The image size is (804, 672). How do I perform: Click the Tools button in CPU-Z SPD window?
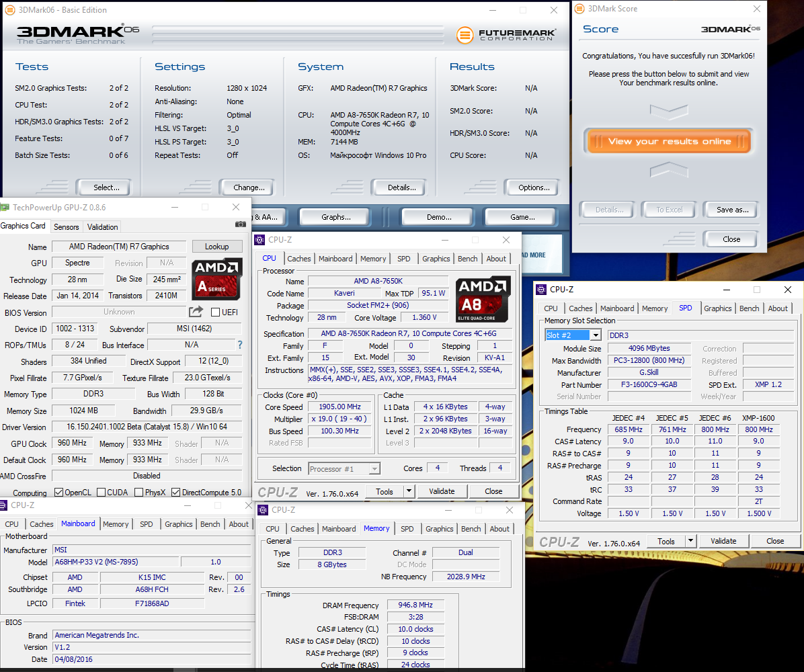click(x=666, y=541)
